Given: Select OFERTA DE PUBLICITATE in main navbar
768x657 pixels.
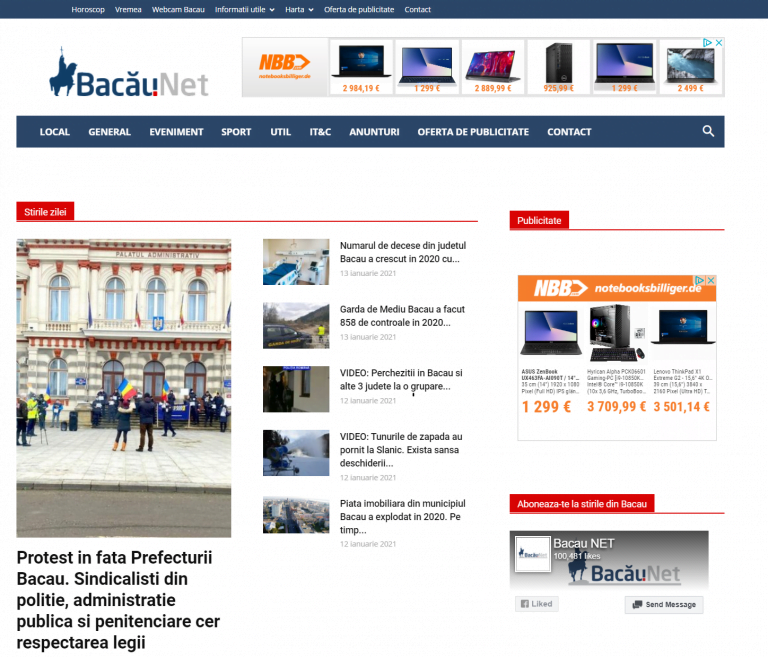Looking at the screenshot, I should coord(473,132).
